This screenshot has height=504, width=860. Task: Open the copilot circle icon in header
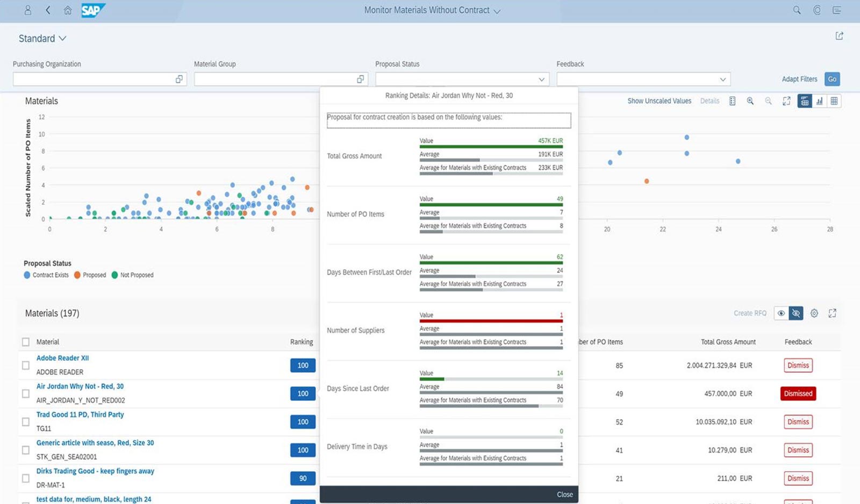pos(817,10)
